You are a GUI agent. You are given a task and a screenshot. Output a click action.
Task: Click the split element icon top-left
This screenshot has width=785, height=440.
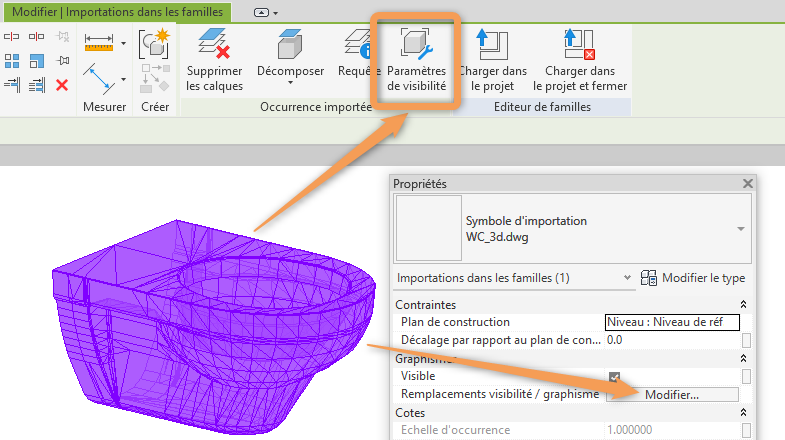[12, 37]
